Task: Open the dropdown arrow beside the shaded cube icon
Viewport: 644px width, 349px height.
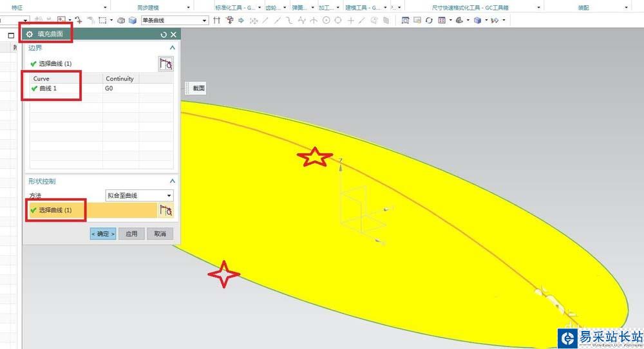Action: pyautogui.click(x=486, y=20)
